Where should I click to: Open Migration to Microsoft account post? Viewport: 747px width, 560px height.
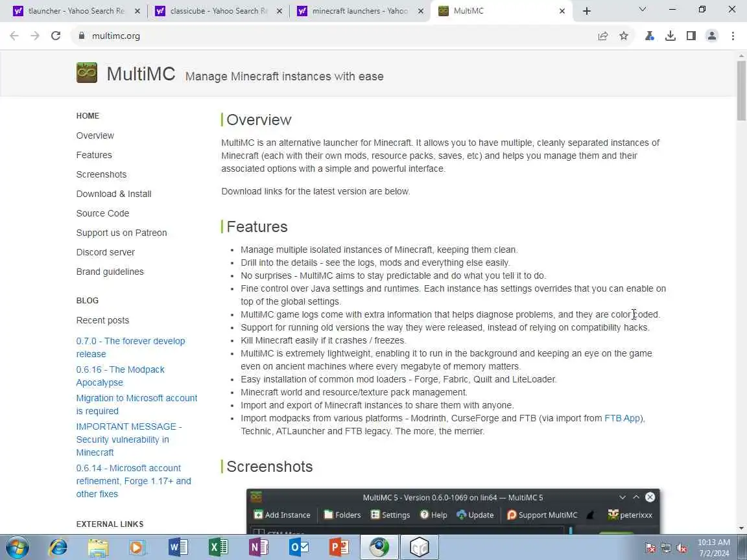click(137, 404)
